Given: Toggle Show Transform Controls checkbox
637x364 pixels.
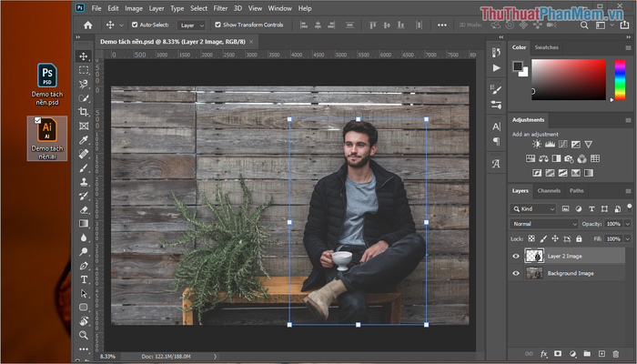Looking at the screenshot, I should pyautogui.click(x=217, y=25).
